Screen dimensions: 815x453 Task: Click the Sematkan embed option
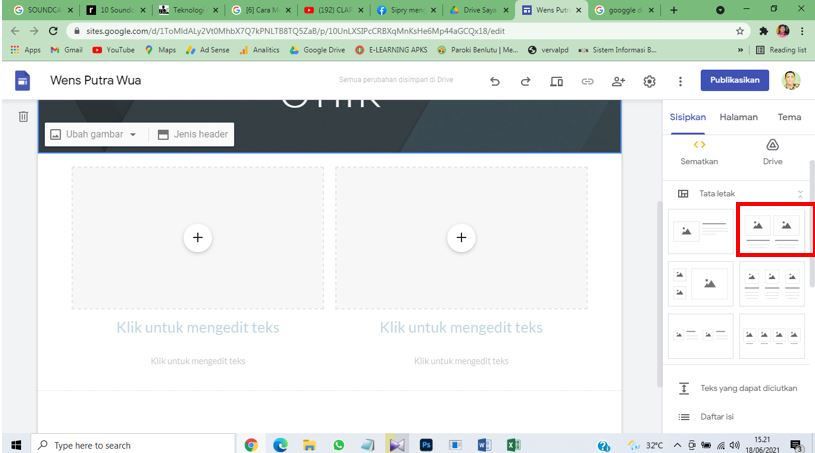pos(699,150)
